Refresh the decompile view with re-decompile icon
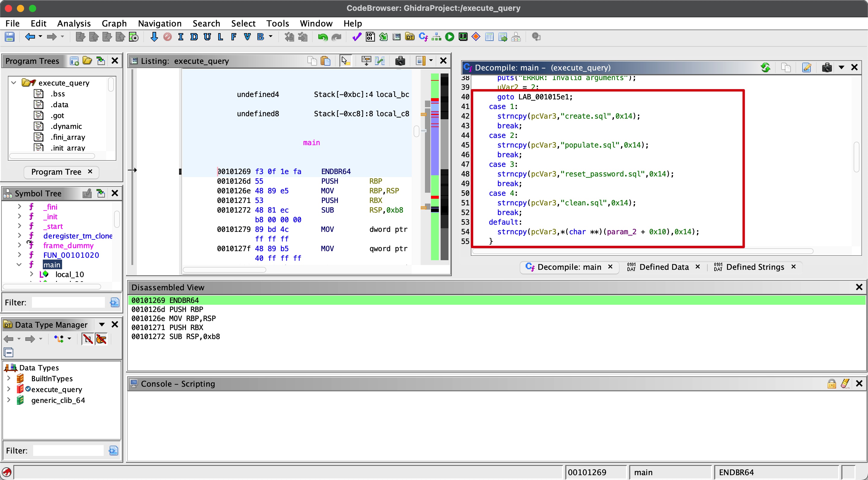Image resolution: width=868 pixels, height=480 pixels. tap(766, 68)
